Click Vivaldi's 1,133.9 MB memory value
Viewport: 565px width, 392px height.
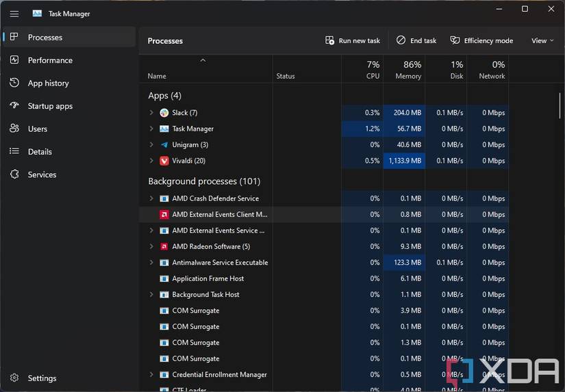pos(405,161)
